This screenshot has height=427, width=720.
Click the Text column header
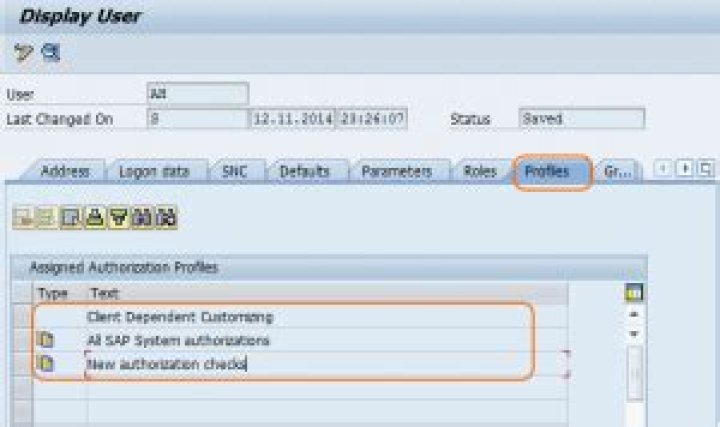pos(105,293)
